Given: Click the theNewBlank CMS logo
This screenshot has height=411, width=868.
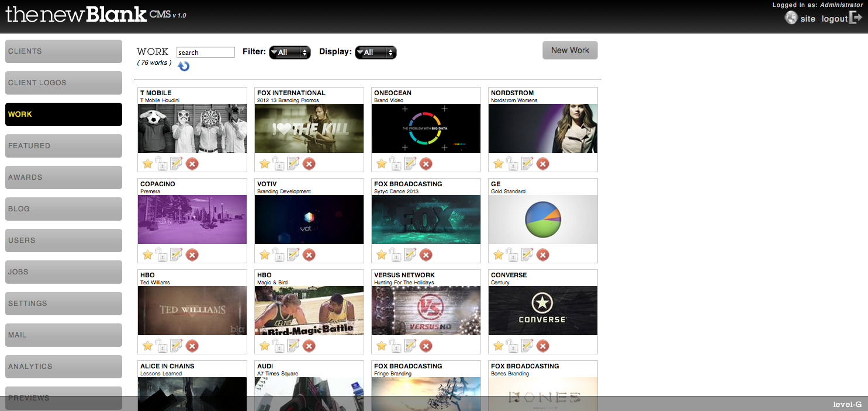Looking at the screenshot, I should (96, 14).
